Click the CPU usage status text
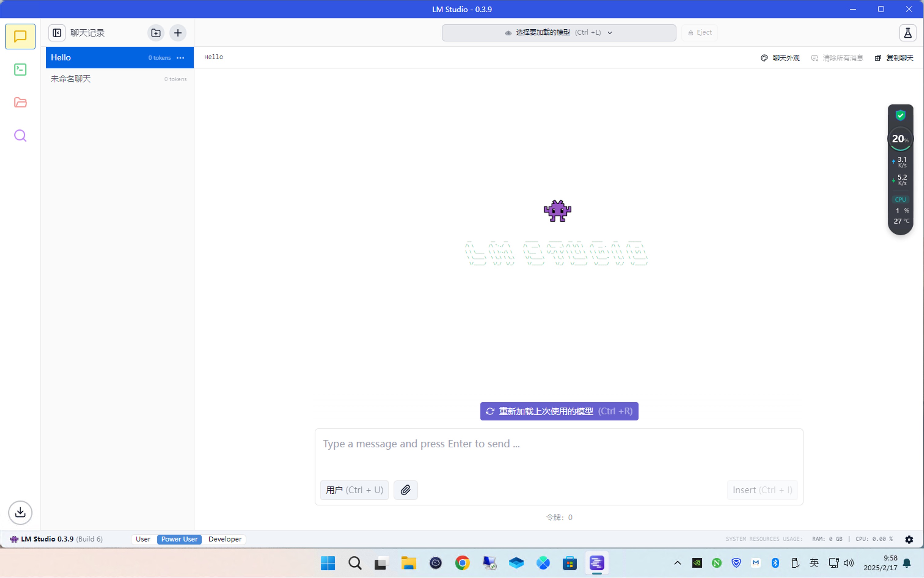 (x=874, y=539)
